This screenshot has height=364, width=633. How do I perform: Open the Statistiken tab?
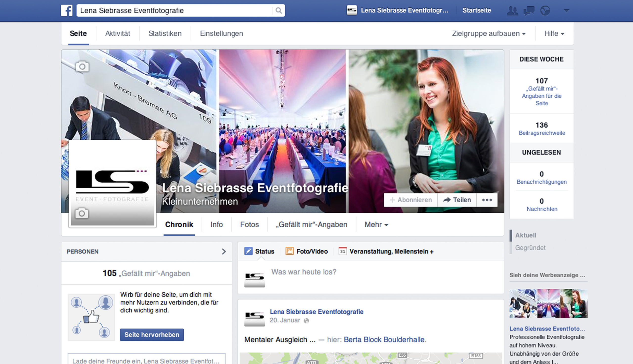pyautogui.click(x=165, y=34)
